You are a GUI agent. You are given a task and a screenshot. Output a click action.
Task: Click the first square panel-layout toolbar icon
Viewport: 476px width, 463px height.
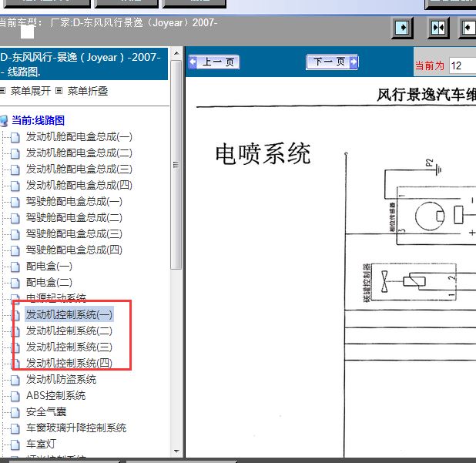click(403, 28)
